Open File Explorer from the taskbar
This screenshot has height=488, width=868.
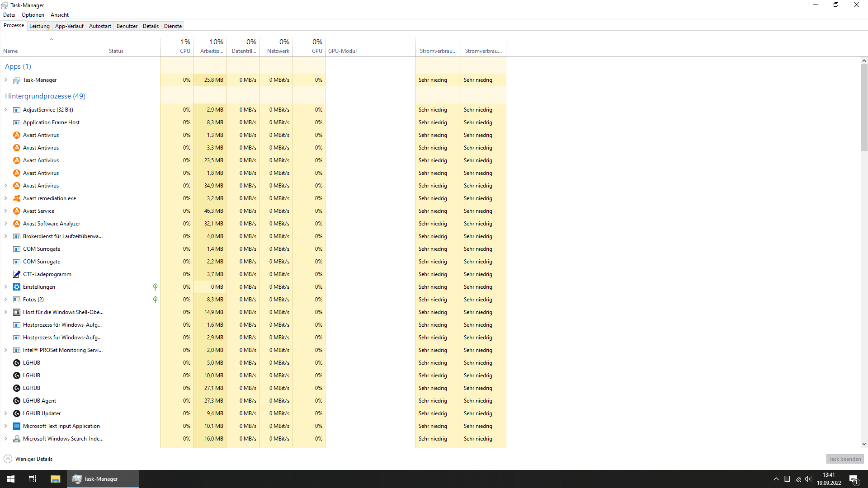[55, 479]
